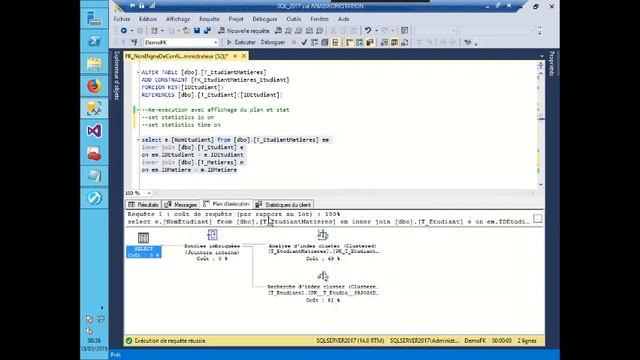Click results to text icon
Image resolution: width=640 pixels, height=360 pixels.
[384, 42]
